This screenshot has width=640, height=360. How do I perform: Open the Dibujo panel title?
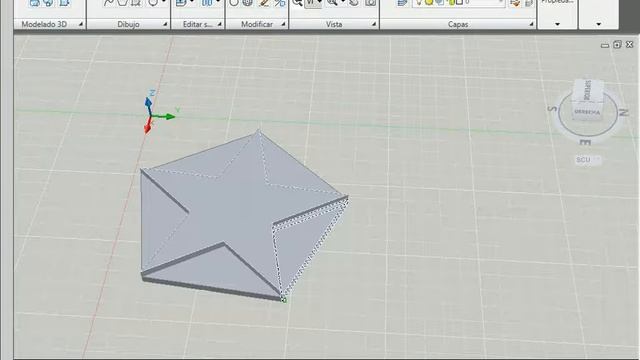(128, 24)
